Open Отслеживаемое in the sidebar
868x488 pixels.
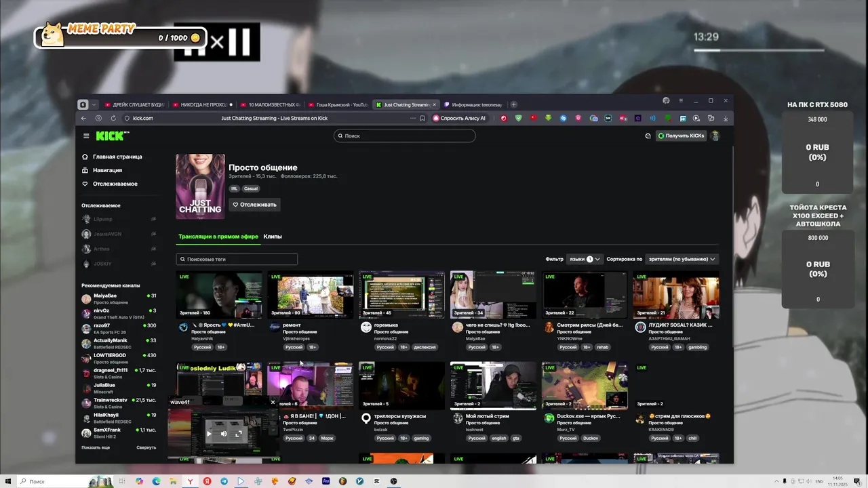click(x=109, y=184)
